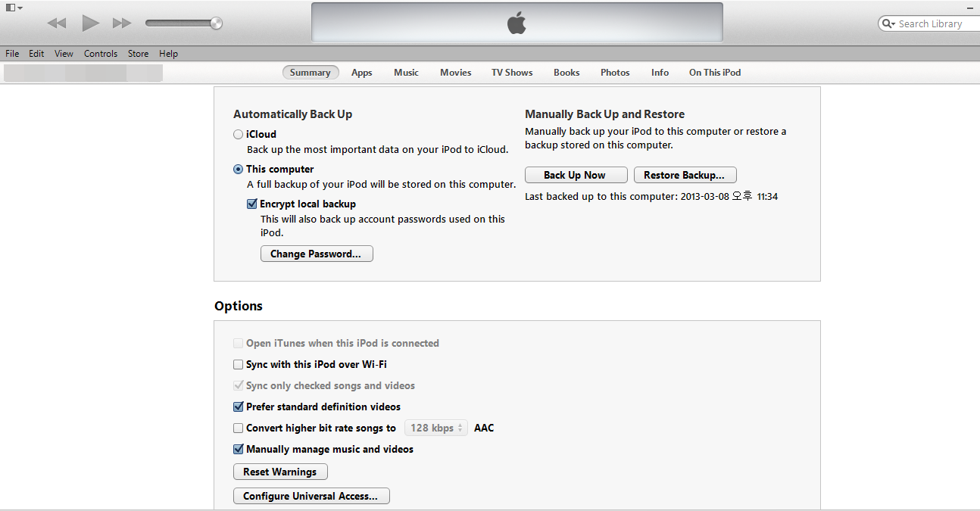This screenshot has width=980, height=511.
Task: Open the 128 kbps bit rate dropdown
Action: click(x=435, y=428)
